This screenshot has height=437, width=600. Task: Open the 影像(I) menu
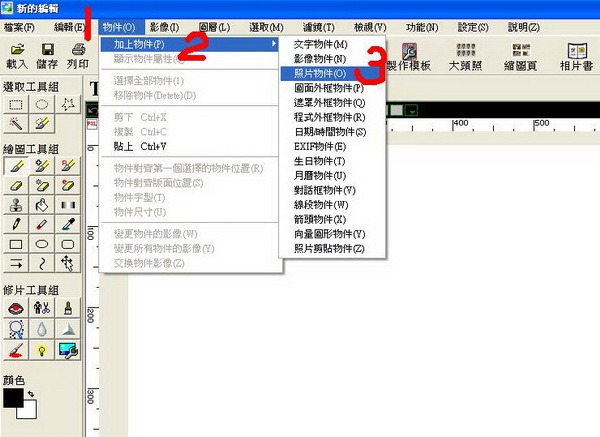[x=164, y=28]
